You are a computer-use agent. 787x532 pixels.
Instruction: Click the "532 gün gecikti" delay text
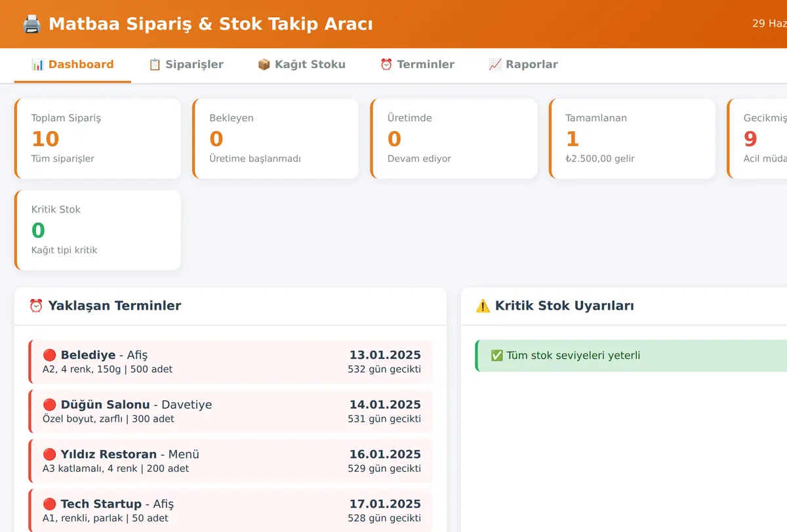click(384, 369)
